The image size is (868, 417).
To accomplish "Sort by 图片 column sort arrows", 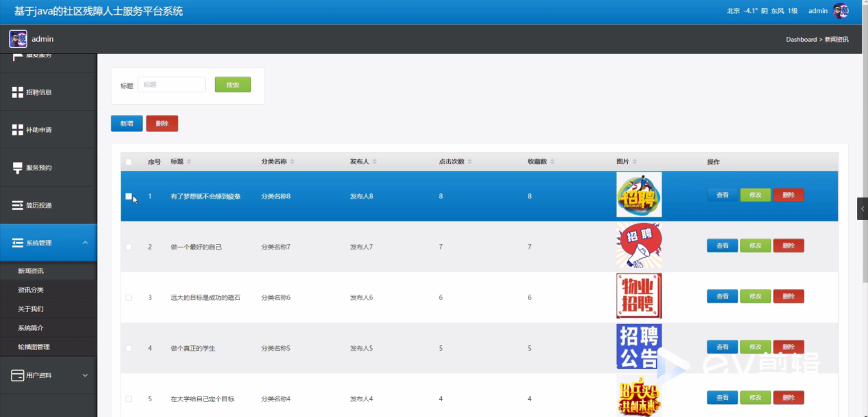I will pos(635,162).
